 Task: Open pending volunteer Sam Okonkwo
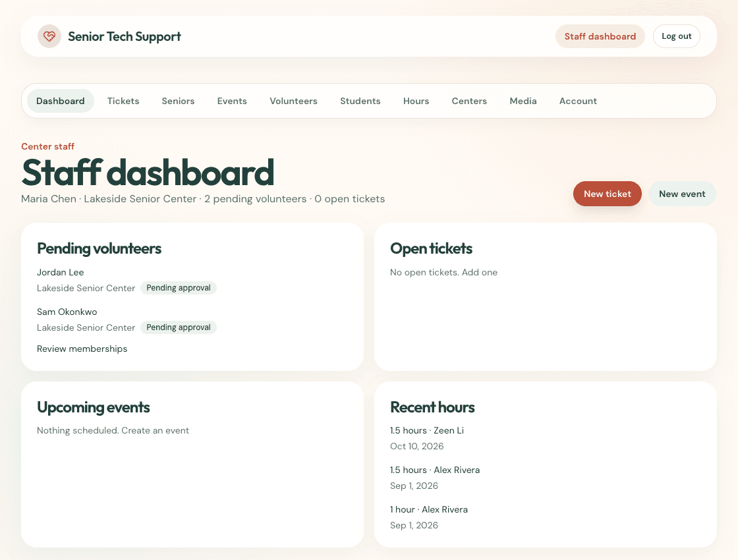tap(67, 312)
